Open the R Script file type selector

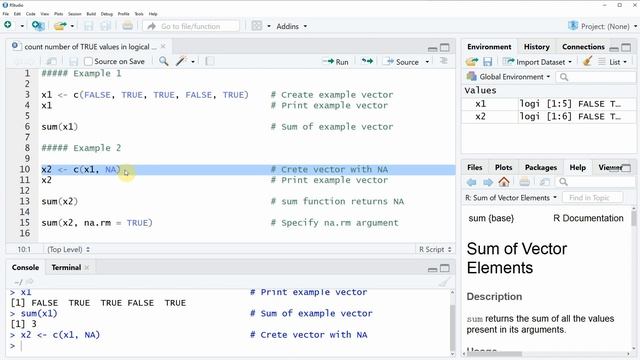[435, 249]
